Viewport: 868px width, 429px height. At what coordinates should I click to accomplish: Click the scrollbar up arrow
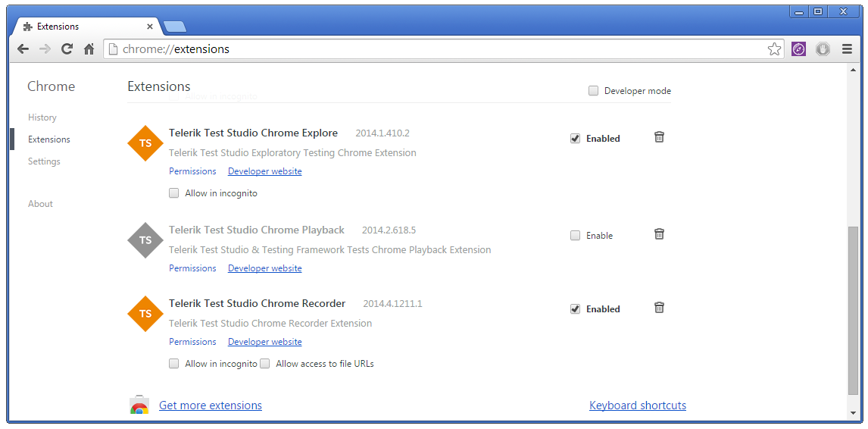[853, 70]
